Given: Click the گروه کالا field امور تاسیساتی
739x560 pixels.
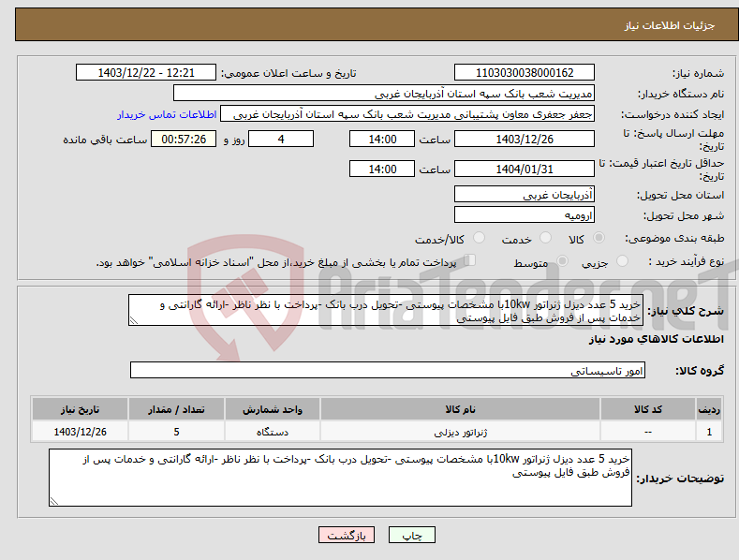Looking at the screenshot, I should point(388,370).
